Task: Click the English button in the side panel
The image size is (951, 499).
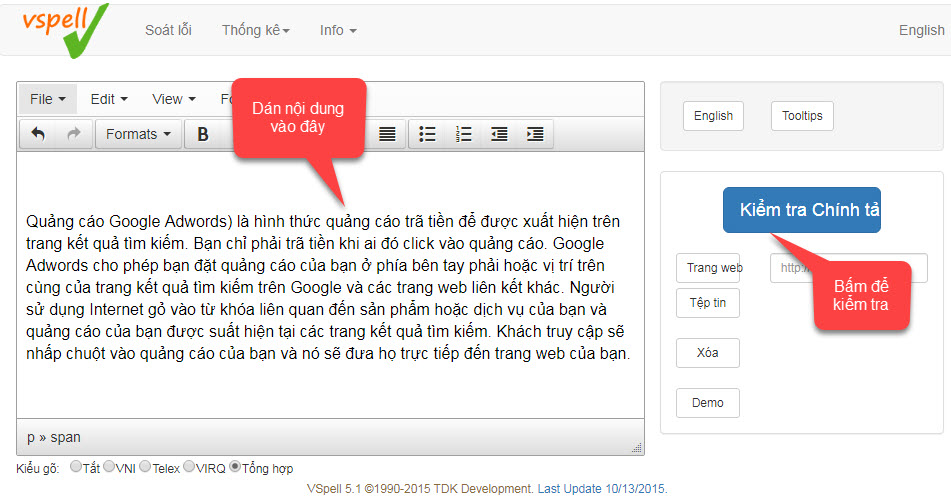Action: click(713, 116)
